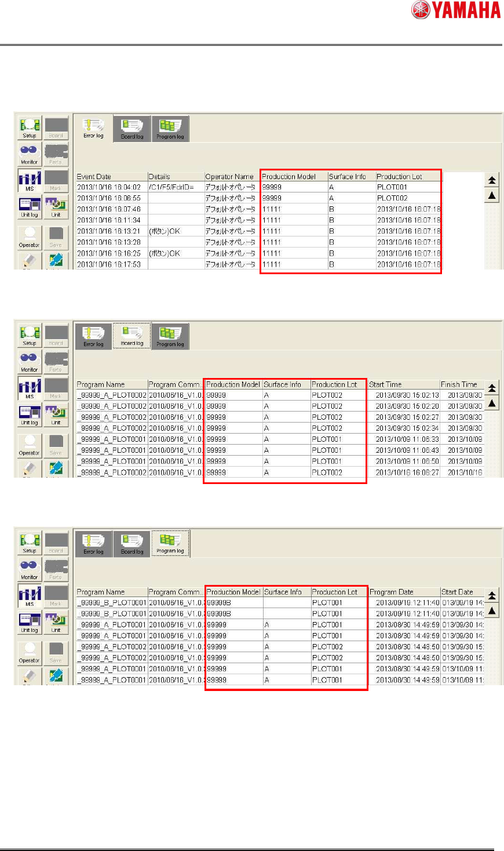Click the YAMAHA logo

455,10
